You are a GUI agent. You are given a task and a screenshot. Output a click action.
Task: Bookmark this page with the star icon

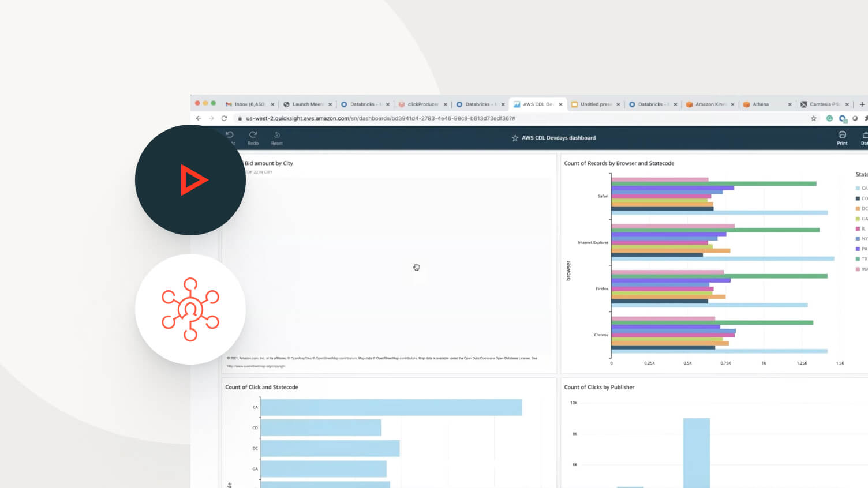tap(814, 118)
